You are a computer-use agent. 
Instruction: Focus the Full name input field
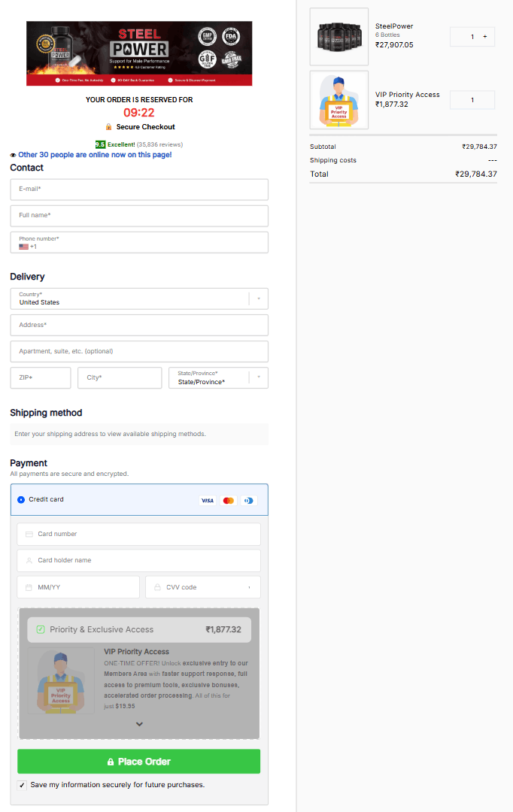click(x=139, y=216)
